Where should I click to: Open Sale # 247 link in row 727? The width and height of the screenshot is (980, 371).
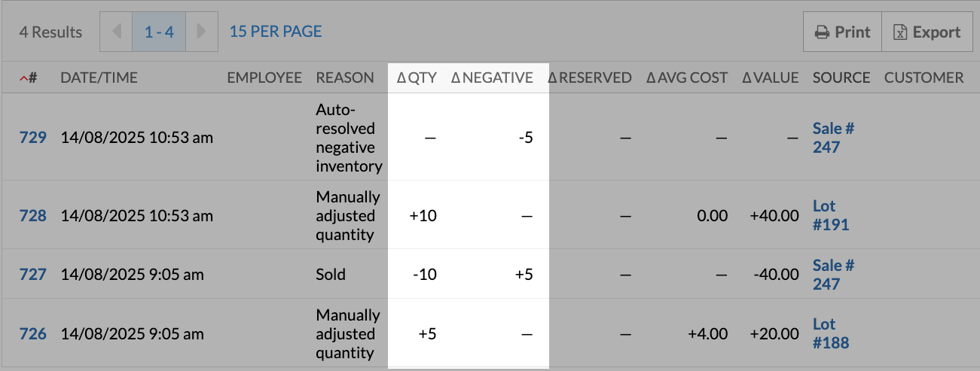[833, 275]
